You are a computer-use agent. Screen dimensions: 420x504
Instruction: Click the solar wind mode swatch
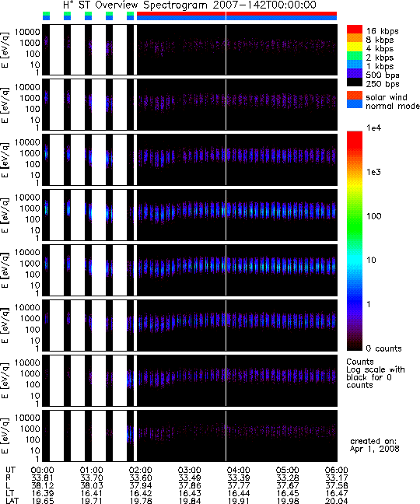coord(355,96)
